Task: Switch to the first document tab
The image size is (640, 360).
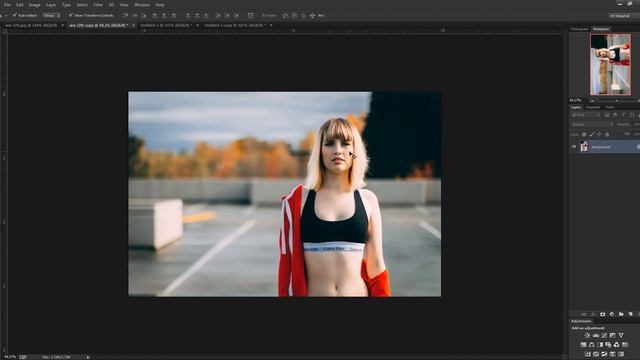Action: tap(31, 25)
